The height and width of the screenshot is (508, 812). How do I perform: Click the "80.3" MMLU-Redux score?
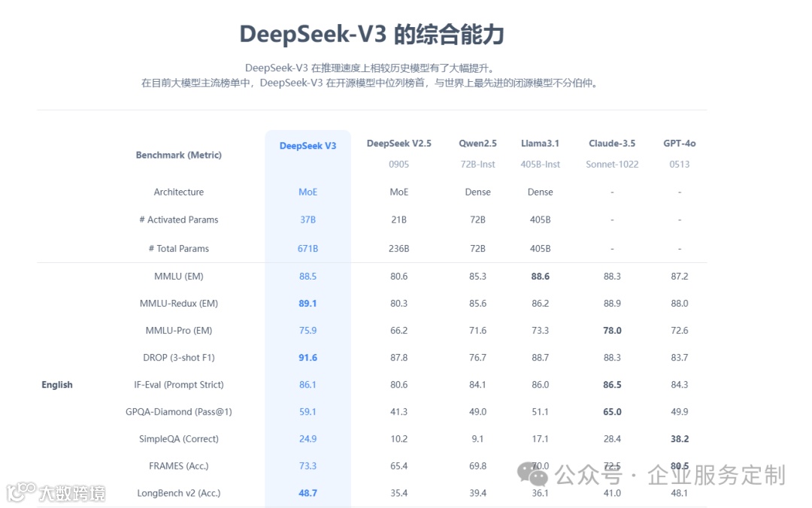pyautogui.click(x=398, y=304)
